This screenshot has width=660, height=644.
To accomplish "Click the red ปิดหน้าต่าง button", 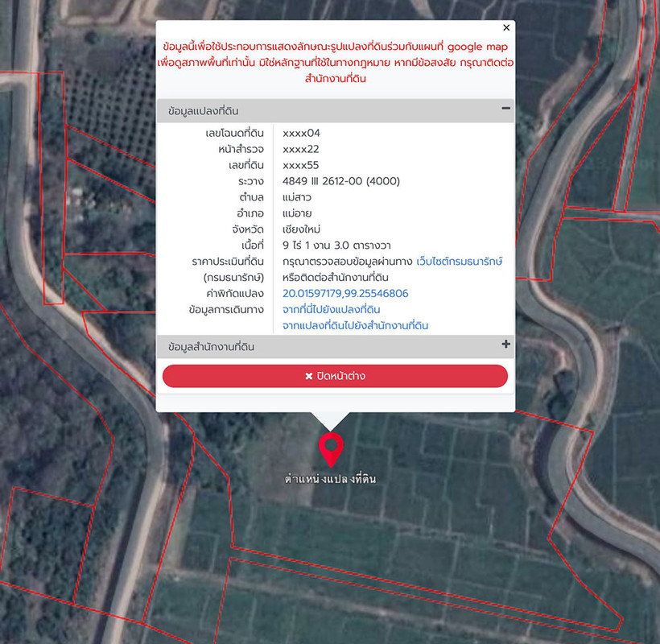I will click(335, 376).
